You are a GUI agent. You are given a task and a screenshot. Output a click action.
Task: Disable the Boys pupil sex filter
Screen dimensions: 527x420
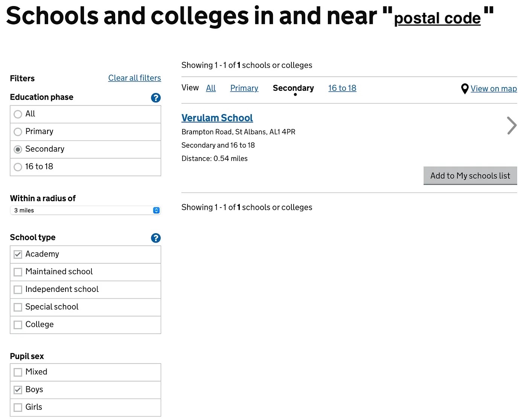[18, 390]
